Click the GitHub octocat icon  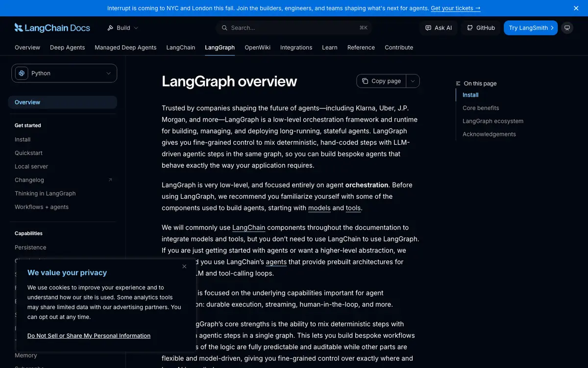pos(470,28)
